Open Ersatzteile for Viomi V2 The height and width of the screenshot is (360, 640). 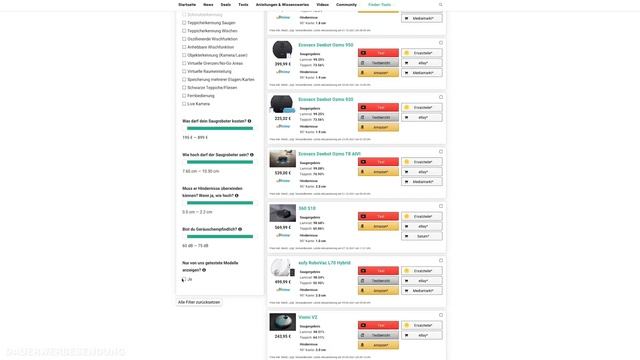pyautogui.click(x=422, y=325)
